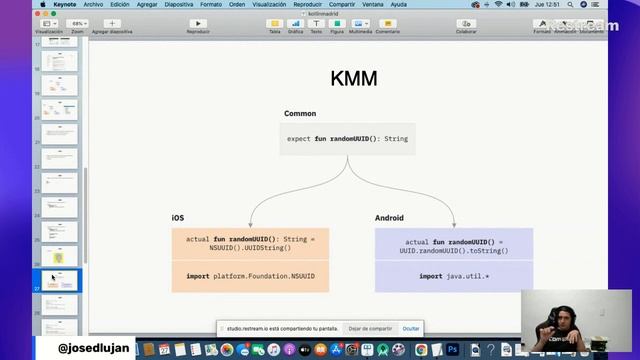Select slide 26 thumbnail with yellow image
640x360 pixels.
[60, 256]
